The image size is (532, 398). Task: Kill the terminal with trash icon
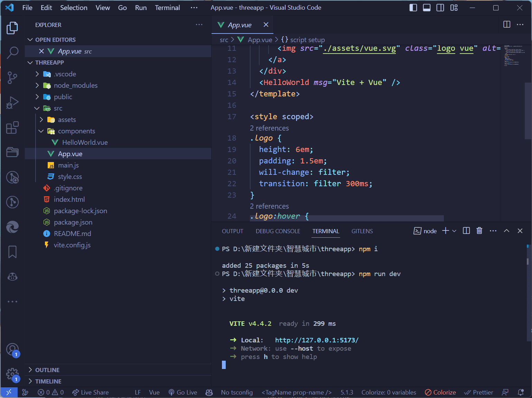(x=479, y=231)
